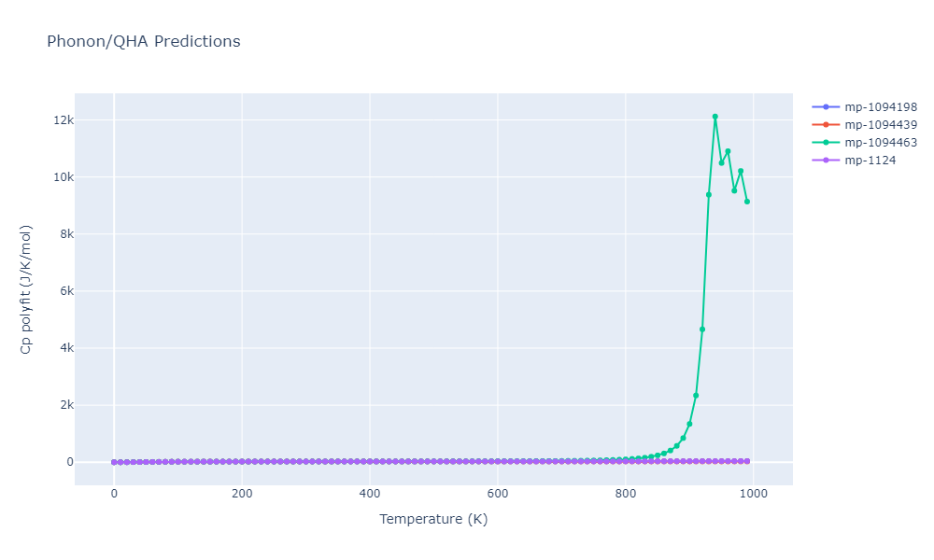The height and width of the screenshot is (560, 934).
Task: Select the green point near 4.6k value
Action: [702, 329]
